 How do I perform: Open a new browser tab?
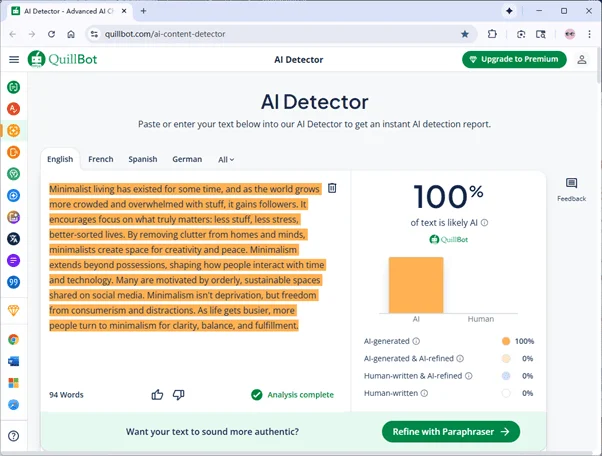click(143, 11)
